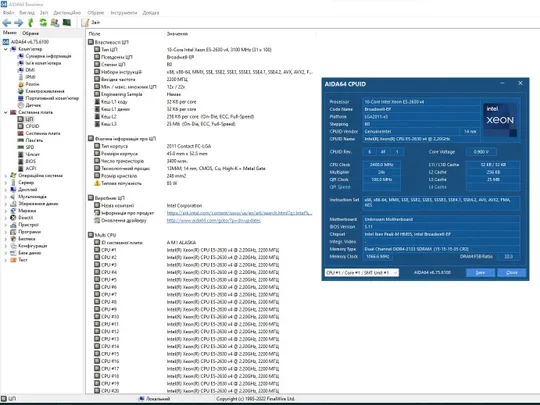Switch to the Меню tab in side panel
This screenshot has height=405, width=540.
[10, 33]
